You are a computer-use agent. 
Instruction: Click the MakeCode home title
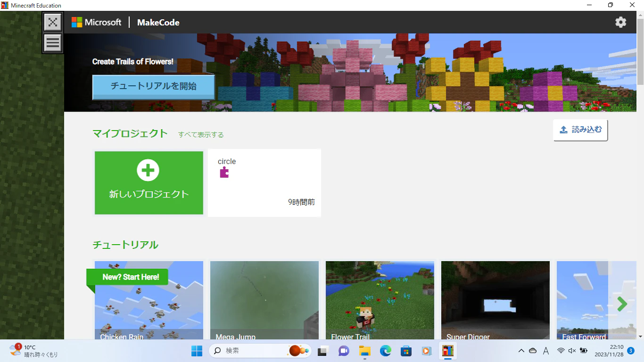158,22
